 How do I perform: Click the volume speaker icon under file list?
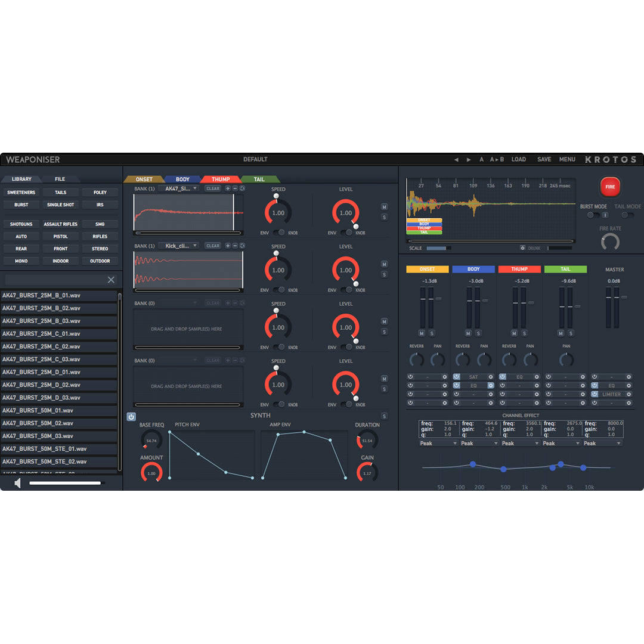17,483
